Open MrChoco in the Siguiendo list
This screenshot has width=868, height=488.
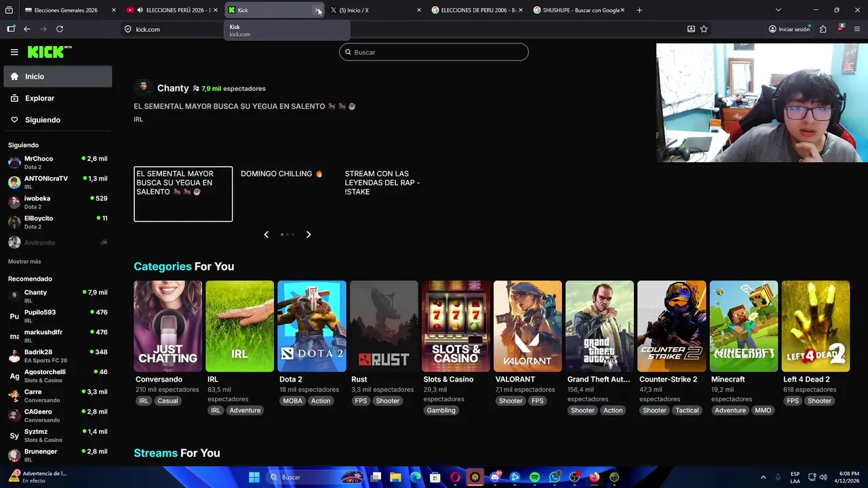[x=58, y=163]
